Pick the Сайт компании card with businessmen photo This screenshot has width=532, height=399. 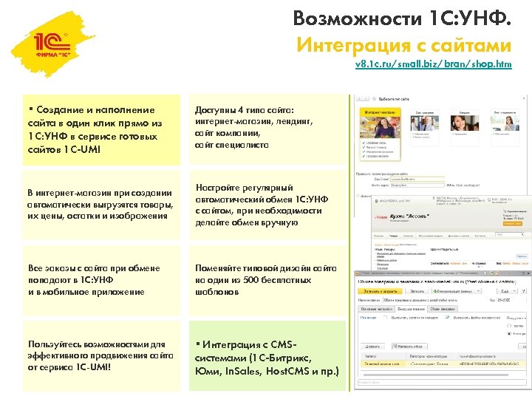[424, 128]
